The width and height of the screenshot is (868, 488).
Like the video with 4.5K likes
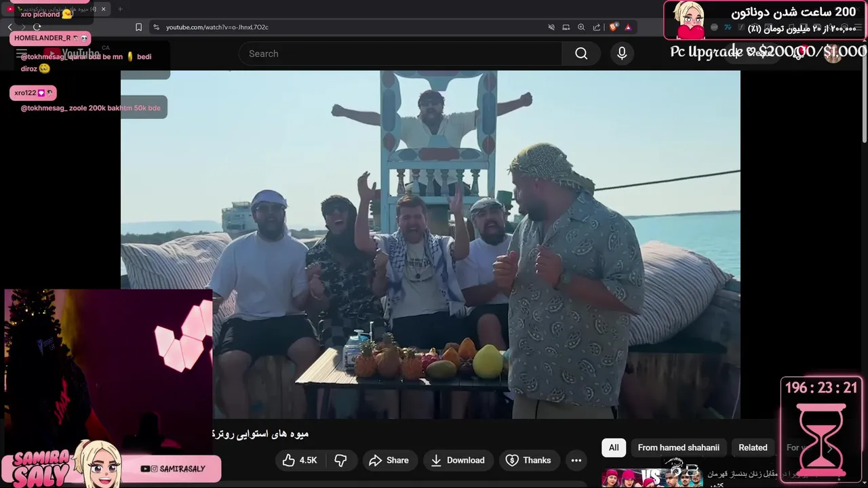click(300, 460)
